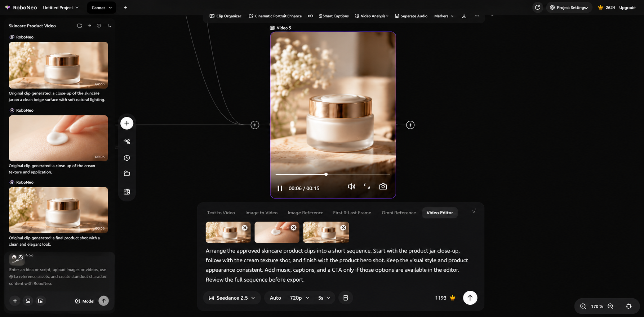Open the more options ellipsis in the video toolbar

click(x=477, y=16)
